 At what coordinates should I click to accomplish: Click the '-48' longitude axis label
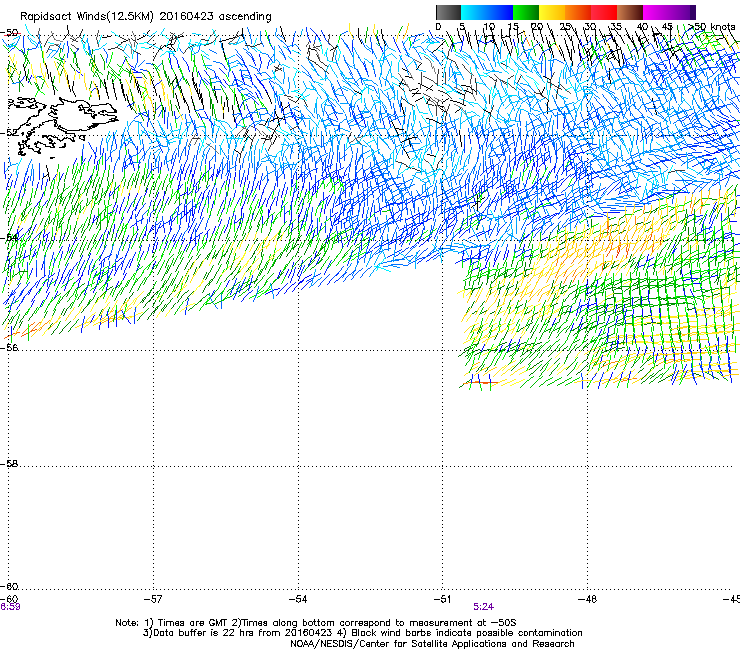coord(587,599)
